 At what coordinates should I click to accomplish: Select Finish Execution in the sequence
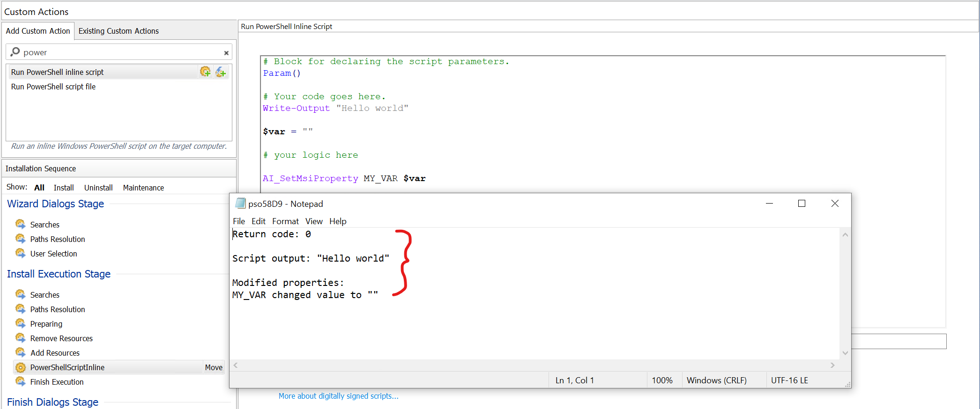pos(57,382)
